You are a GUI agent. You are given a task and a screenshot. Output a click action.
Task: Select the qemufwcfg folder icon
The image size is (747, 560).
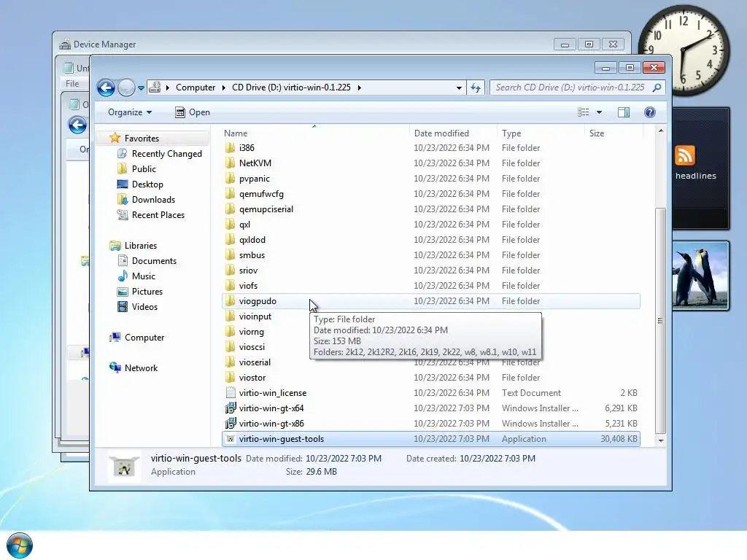[230, 194]
